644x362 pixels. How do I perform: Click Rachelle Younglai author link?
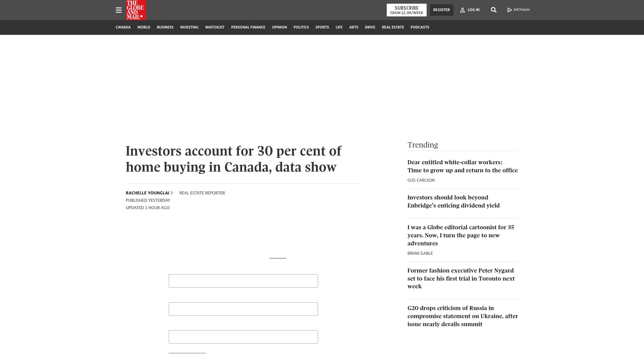coord(148,193)
